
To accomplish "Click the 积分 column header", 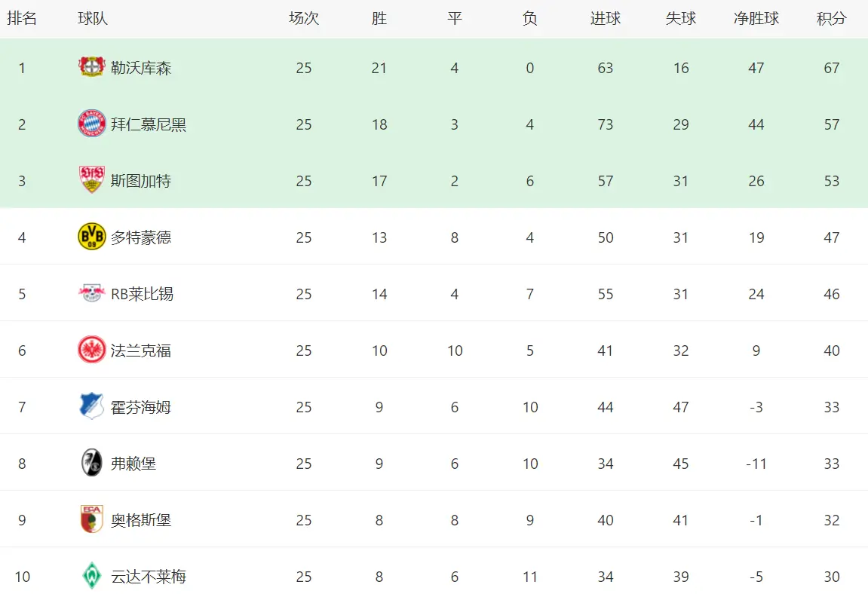I will pos(832,18).
